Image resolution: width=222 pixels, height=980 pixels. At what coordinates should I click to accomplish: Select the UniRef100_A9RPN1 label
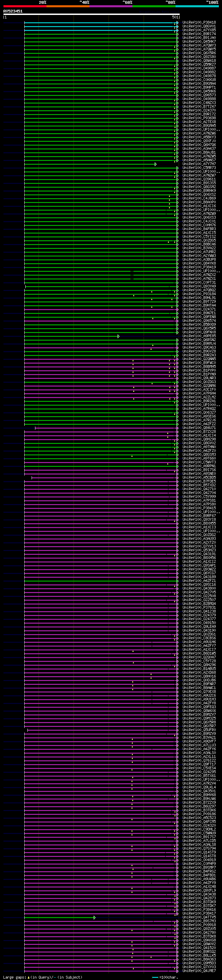point(199,466)
